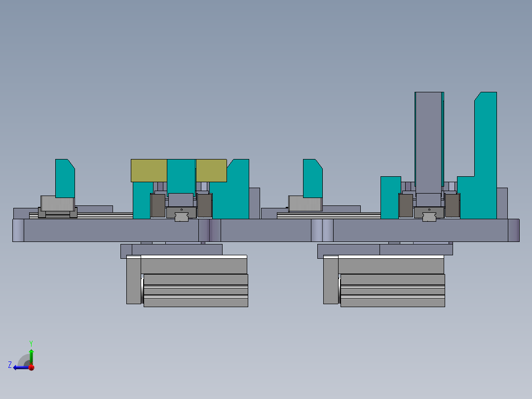Select the left olive-colored block
Image resolution: width=532 pixels, height=399 pixels.
(x=149, y=170)
